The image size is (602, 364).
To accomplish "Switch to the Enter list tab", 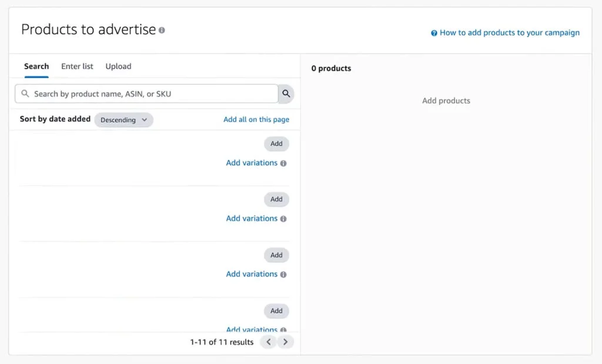I will pos(76,66).
